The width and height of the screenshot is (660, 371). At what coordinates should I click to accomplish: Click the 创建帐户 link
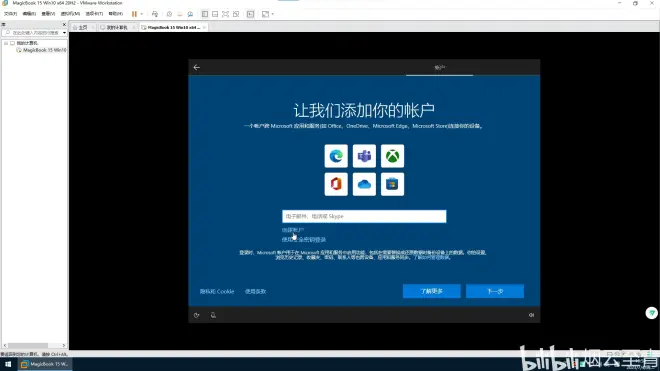(x=293, y=230)
